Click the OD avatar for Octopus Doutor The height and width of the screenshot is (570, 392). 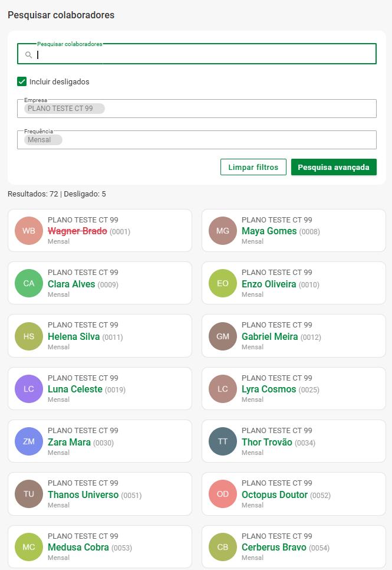pos(223,494)
